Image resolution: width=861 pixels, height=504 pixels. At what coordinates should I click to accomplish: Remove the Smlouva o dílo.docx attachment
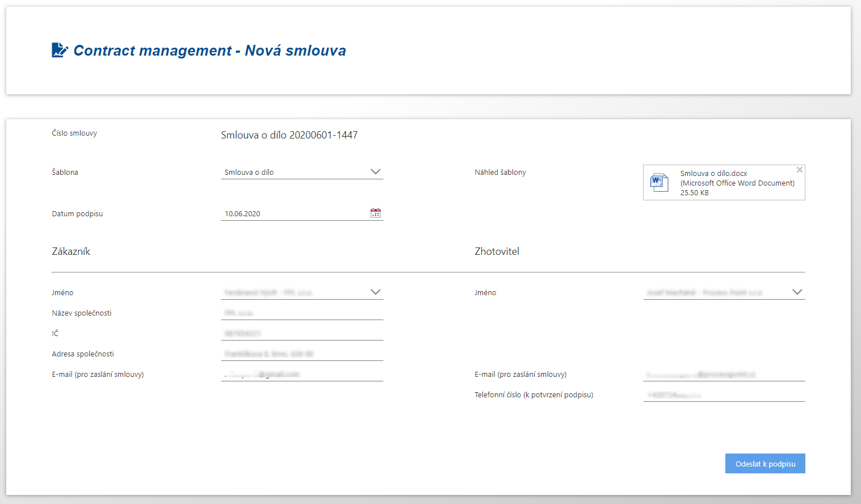799,170
